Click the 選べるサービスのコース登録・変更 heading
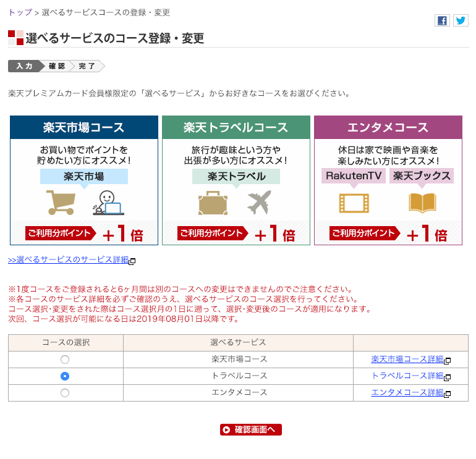The image size is (476, 459). (x=115, y=38)
